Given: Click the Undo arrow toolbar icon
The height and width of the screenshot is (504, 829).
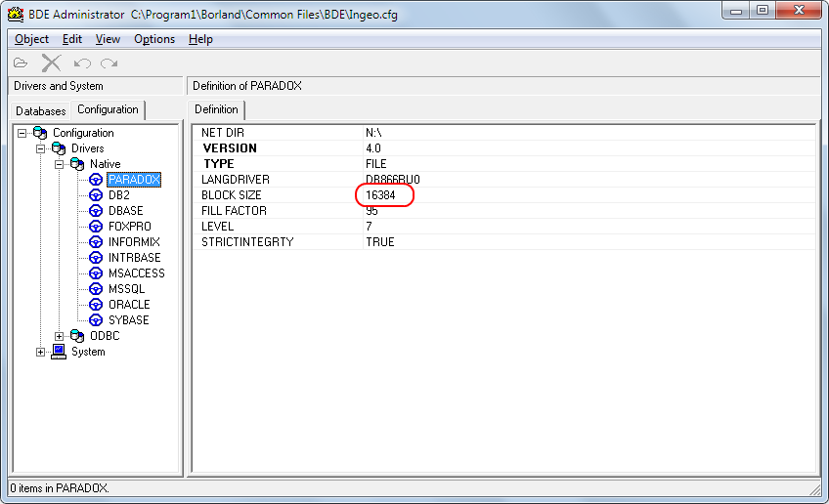Looking at the screenshot, I should (x=82, y=63).
